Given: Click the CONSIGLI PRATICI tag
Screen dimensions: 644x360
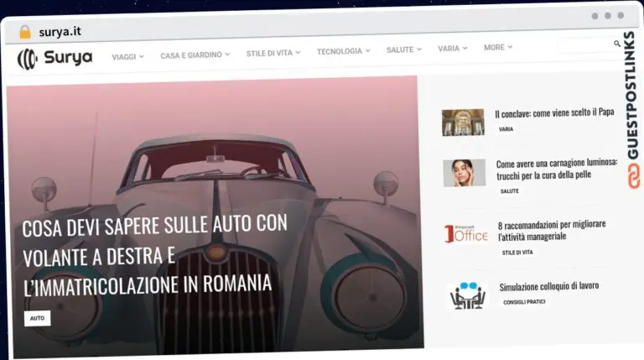Looking at the screenshot, I should (524, 302).
